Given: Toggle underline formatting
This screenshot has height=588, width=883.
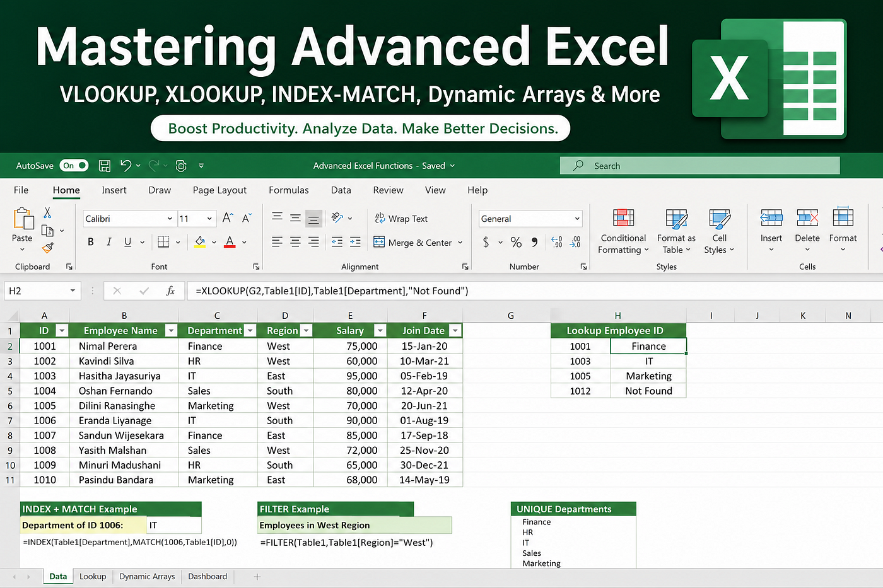Looking at the screenshot, I should pos(127,242).
